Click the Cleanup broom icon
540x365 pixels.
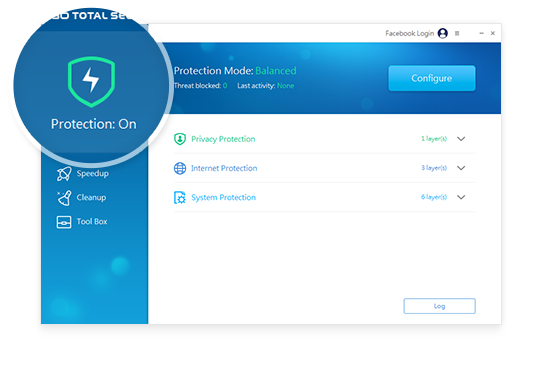[64, 198]
